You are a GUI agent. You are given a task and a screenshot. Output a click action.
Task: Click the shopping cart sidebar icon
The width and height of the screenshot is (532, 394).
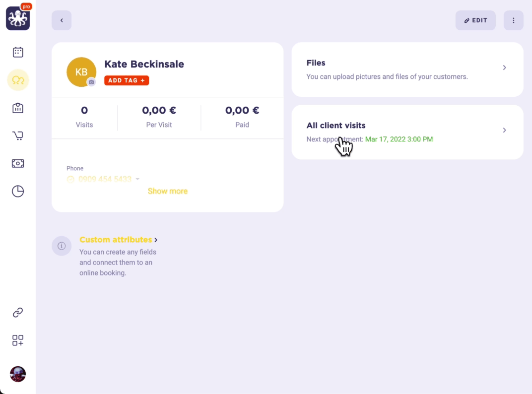click(x=18, y=135)
